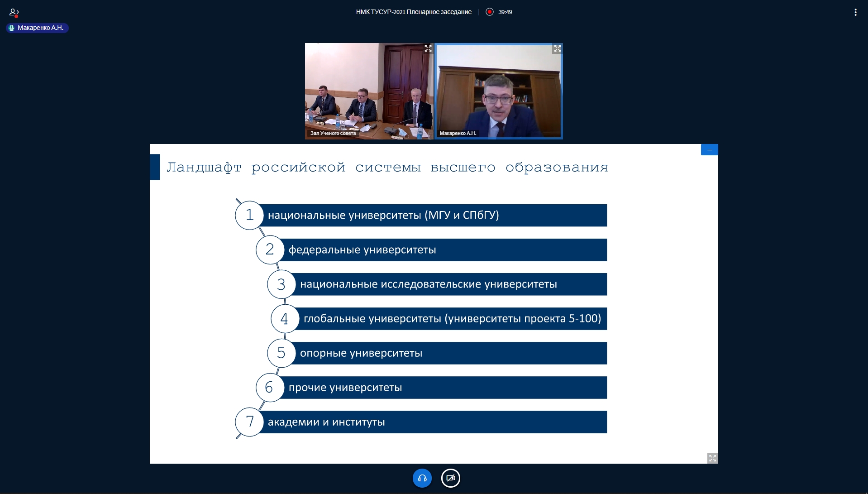Click the headphones listen-only audio button
The image size is (868, 494).
coord(422,478)
